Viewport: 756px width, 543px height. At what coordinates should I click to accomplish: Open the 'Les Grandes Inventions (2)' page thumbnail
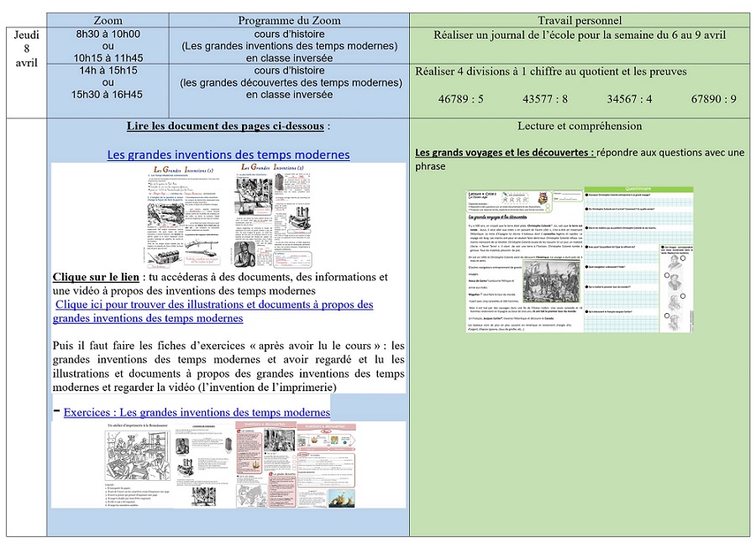[x=273, y=216]
